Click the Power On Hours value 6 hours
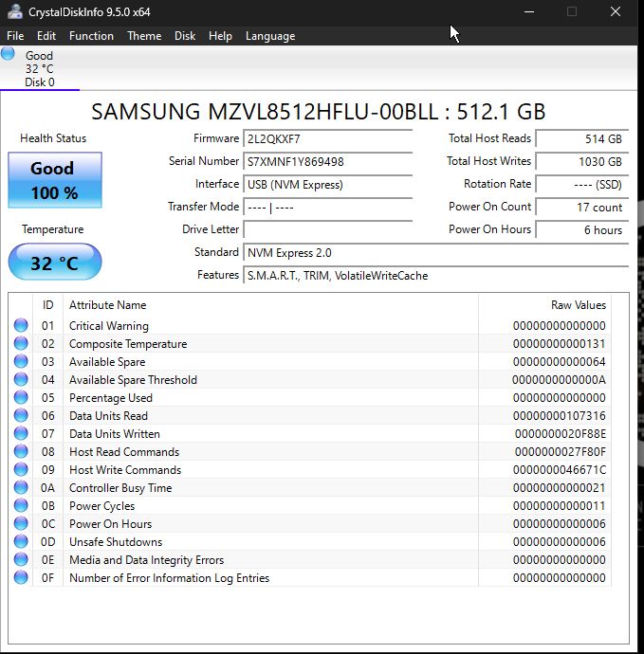The width and height of the screenshot is (644, 654). [x=582, y=229]
